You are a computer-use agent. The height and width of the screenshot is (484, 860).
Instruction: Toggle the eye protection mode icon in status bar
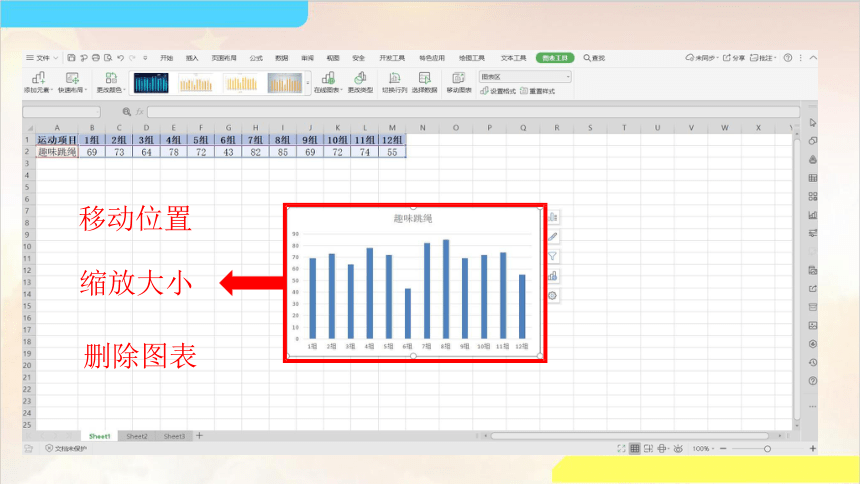pos(678,448)
